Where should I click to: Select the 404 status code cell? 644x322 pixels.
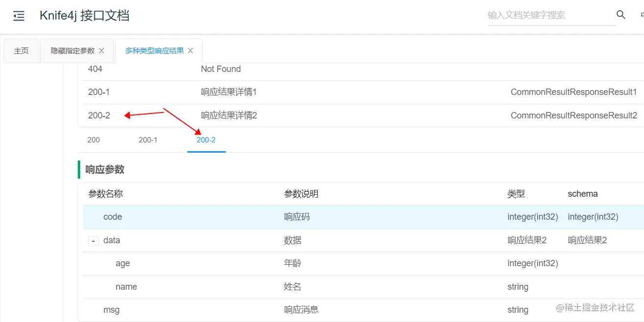click(x=95, y=69)
